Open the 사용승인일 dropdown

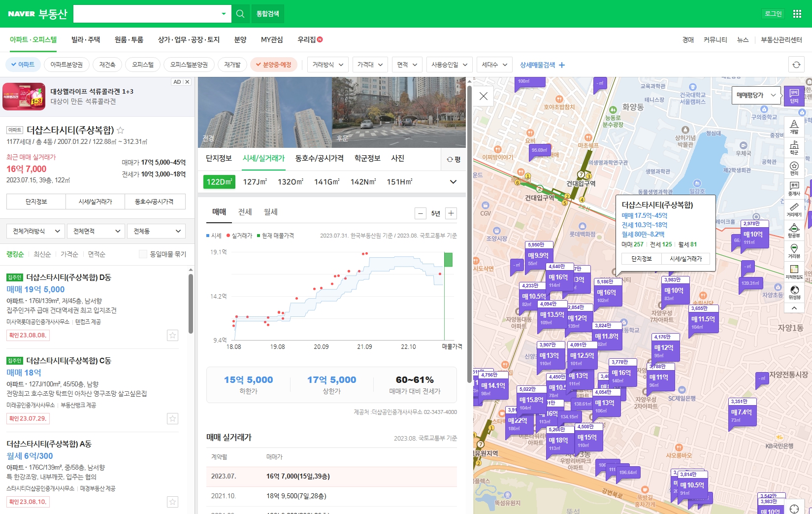450,65
